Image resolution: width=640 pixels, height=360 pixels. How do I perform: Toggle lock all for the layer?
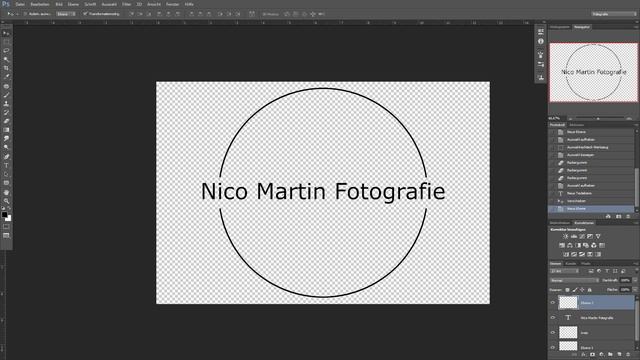pos(590,290)
